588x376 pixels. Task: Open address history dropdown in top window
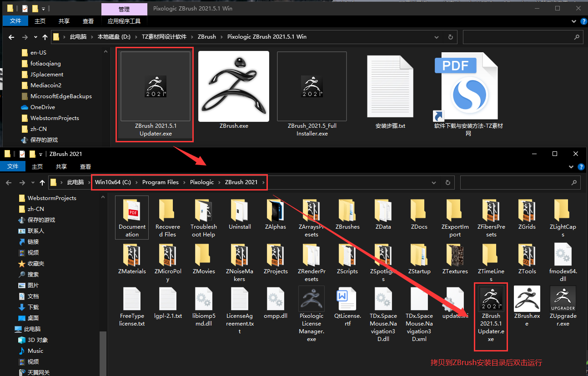(x=437, y=37)
